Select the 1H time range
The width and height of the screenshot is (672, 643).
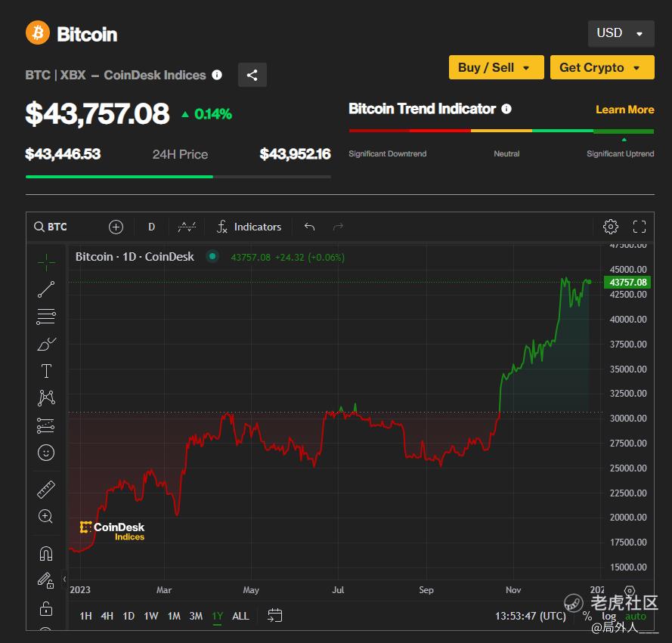pyautogui.click(x=85, y=616)
